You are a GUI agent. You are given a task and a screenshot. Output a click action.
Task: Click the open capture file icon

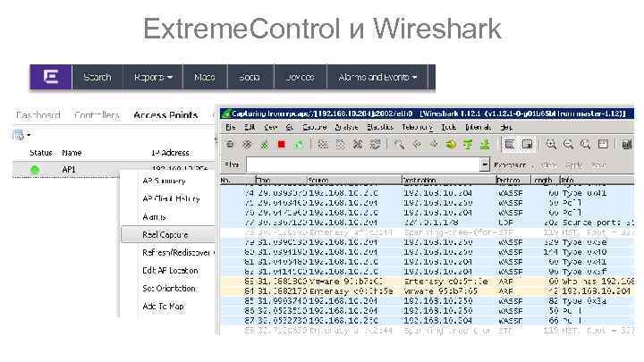tap(323, 145)
